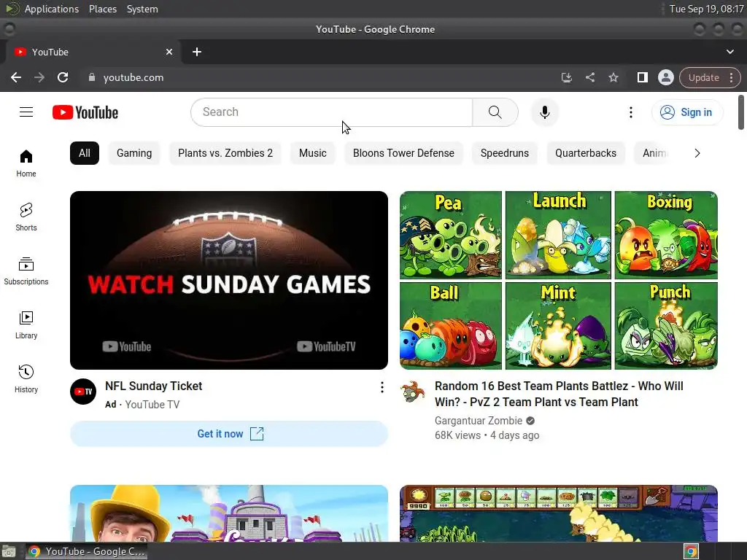
Task: Start voice search with microphone icon
Action: click(544, 112)
